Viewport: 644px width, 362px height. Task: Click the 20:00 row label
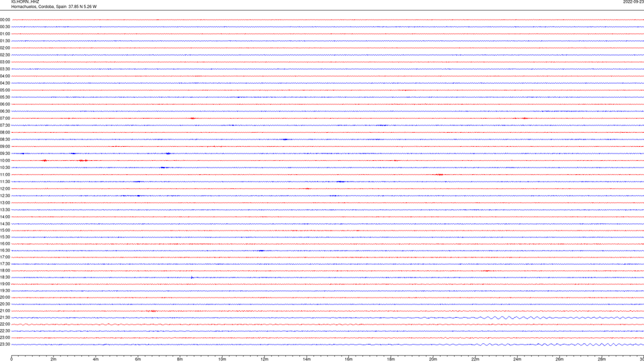[x=5, y=297]
